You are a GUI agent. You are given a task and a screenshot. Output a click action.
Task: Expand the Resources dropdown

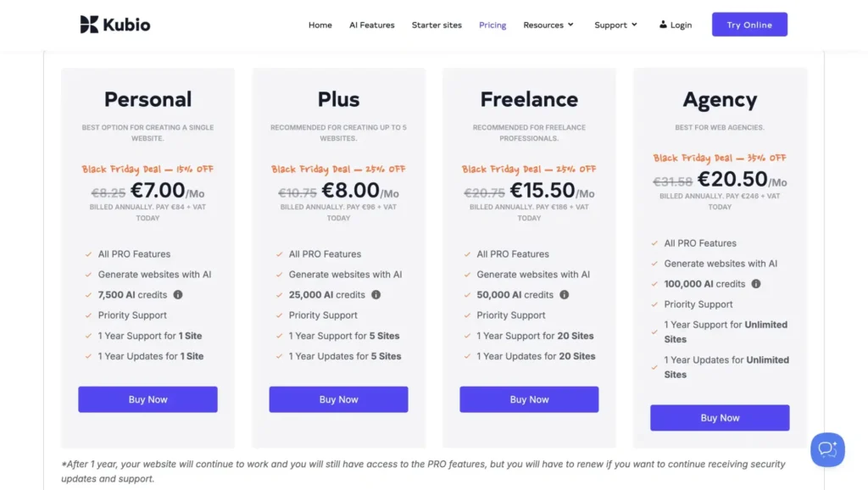tap(548, 25)
